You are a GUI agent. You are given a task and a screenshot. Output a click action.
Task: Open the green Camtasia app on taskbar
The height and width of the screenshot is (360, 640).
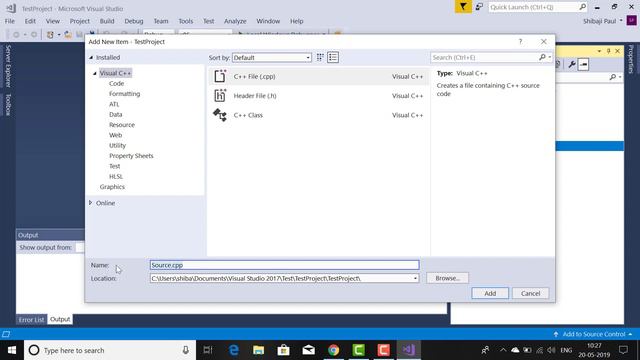pyautogui.click(x=358, y=350)
